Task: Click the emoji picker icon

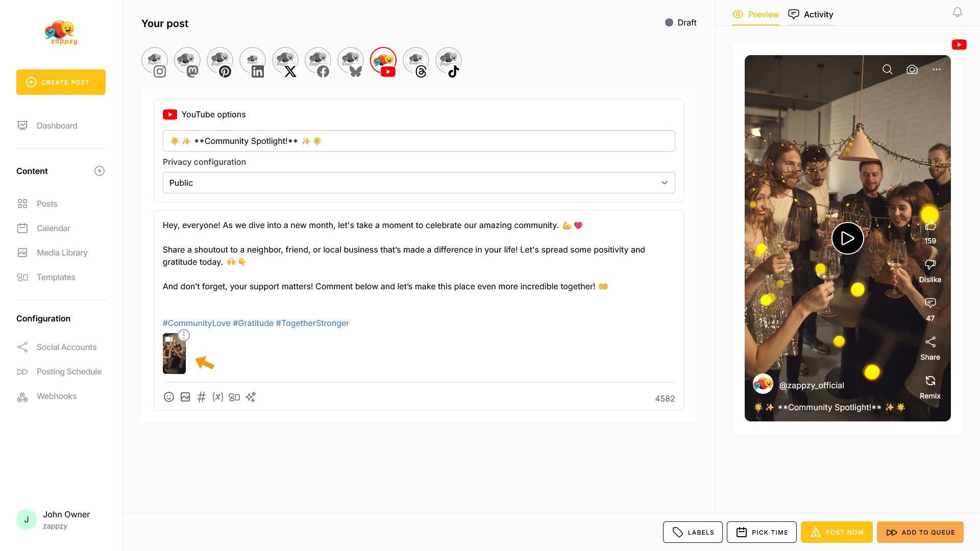Action: [x=169, y=397]
